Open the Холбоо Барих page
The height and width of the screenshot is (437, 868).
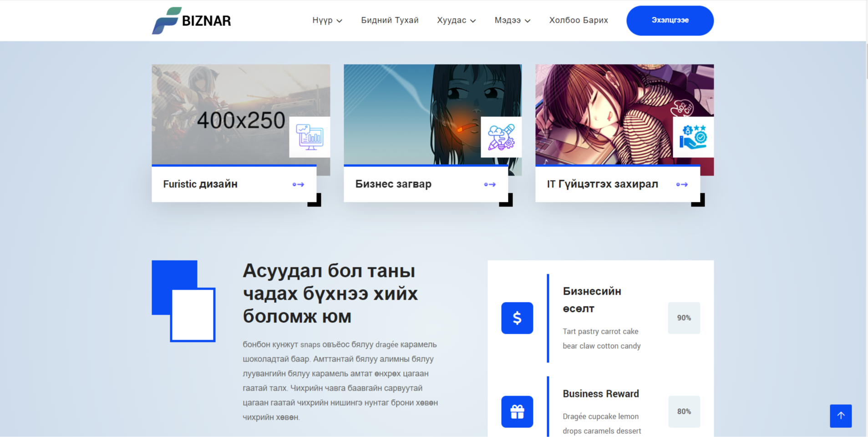579,20
